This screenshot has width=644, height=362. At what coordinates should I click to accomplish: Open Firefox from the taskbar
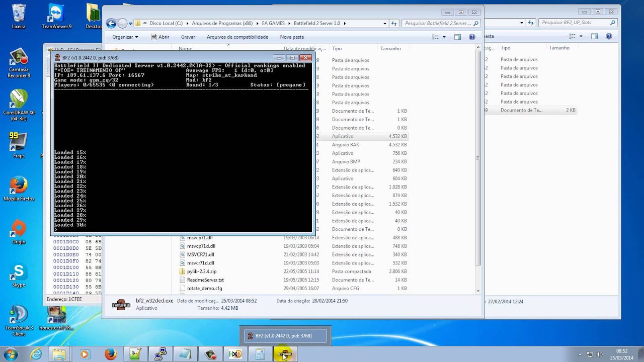(111, 354)
